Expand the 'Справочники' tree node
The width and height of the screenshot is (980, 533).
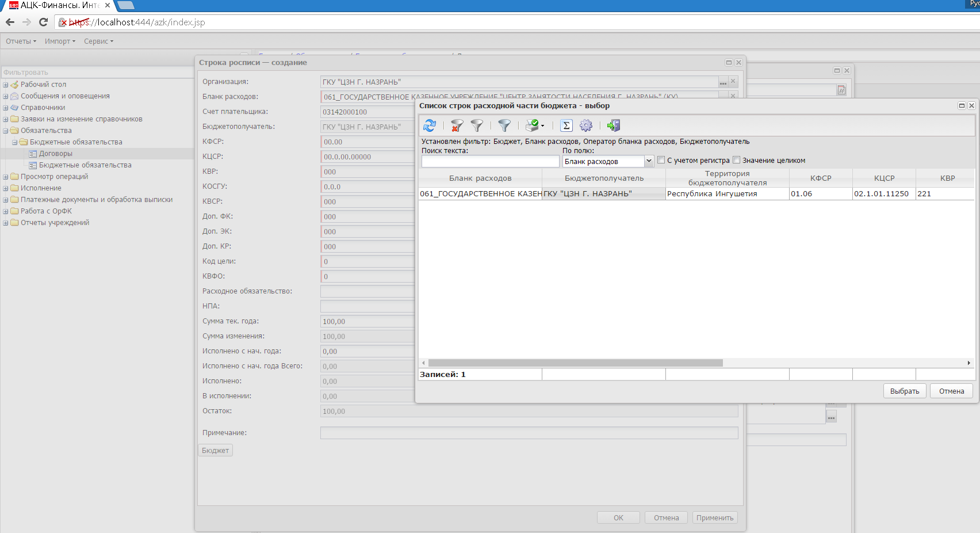6,108
